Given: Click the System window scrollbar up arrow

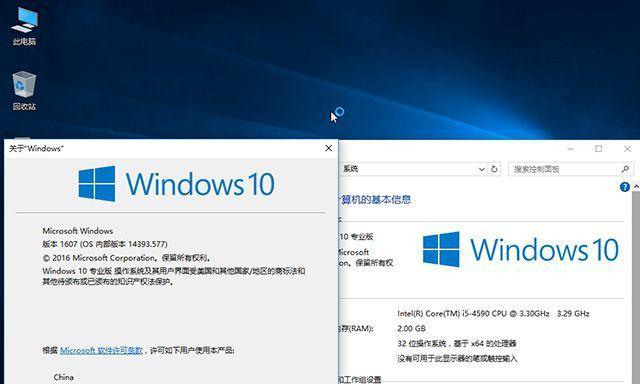Looking at the screenshot, I should pyautogui.click(x=636, y=186).
